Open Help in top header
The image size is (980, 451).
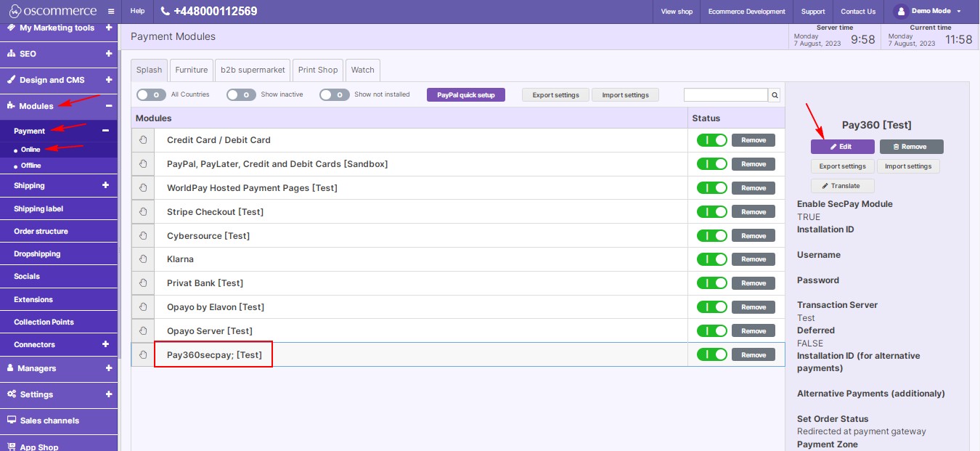(x=137, y=12)
